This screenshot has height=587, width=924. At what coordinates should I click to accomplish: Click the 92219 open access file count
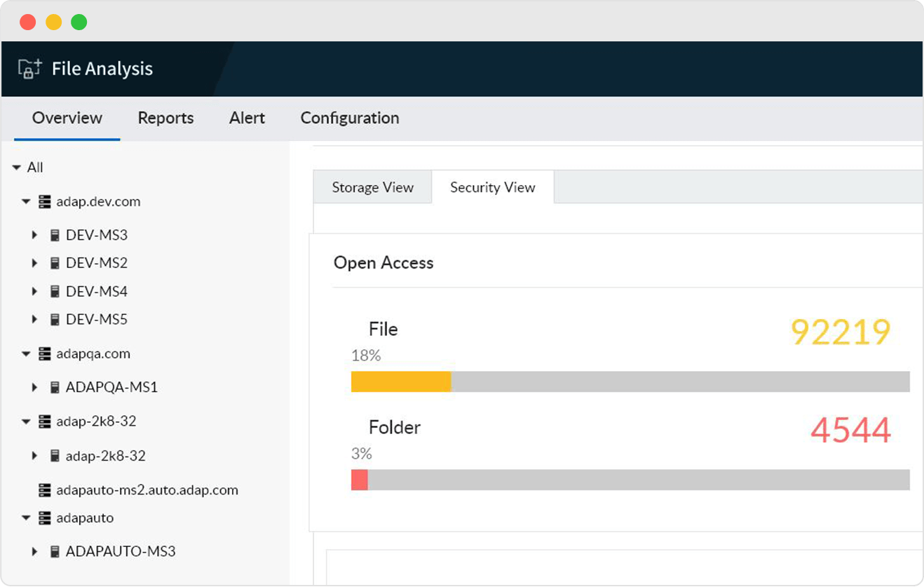click(841, 332)
